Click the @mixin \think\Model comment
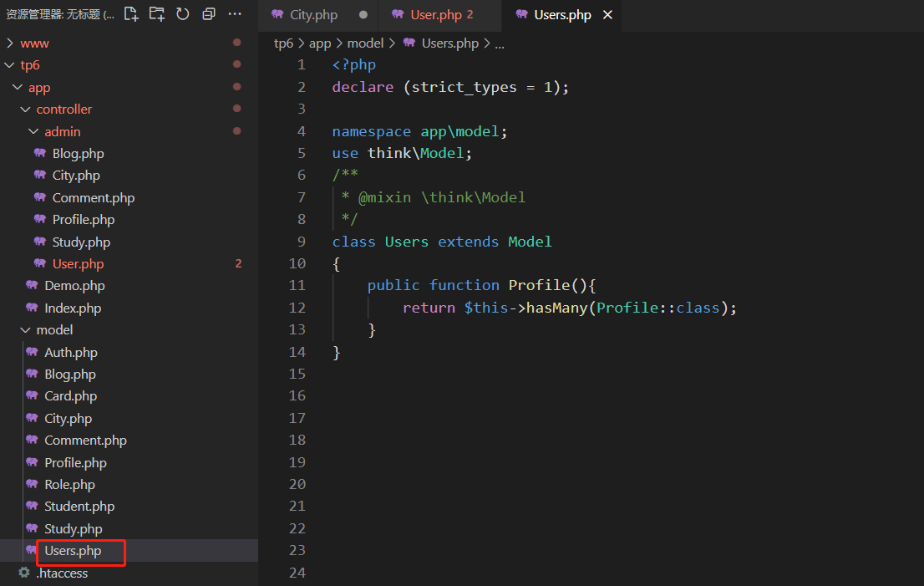 pos(441,197)
